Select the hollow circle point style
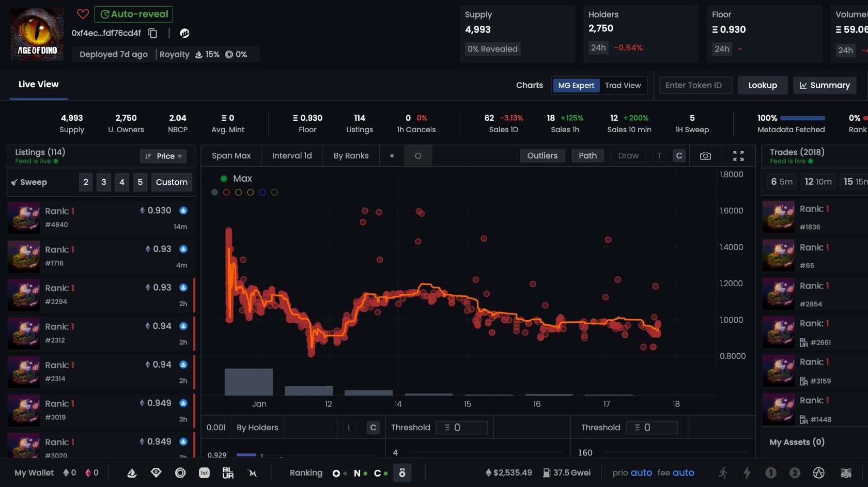The image size is (868, 487). click(418, 156)
